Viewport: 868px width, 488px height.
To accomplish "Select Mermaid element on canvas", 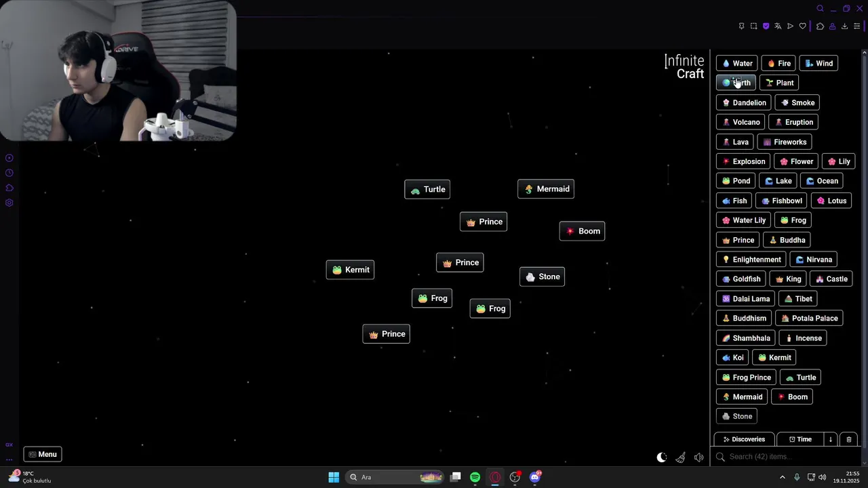I will 546,189.
